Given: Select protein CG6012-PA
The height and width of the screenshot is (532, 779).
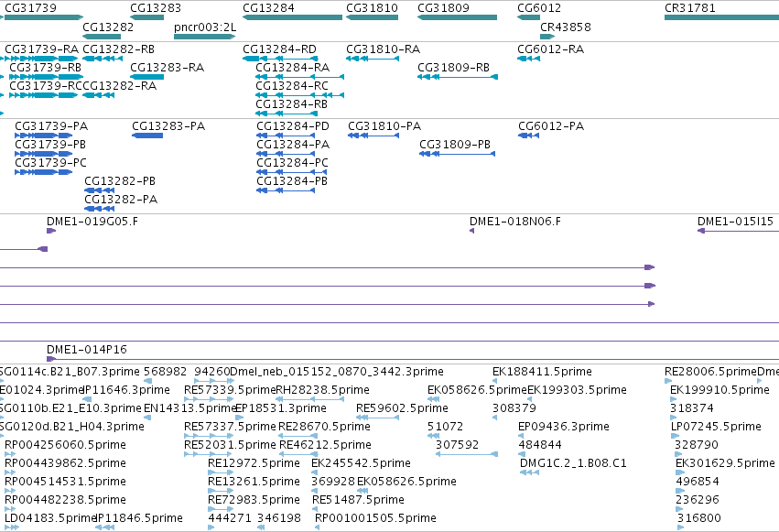Looking at the screenshot, I should click(528, 136).
